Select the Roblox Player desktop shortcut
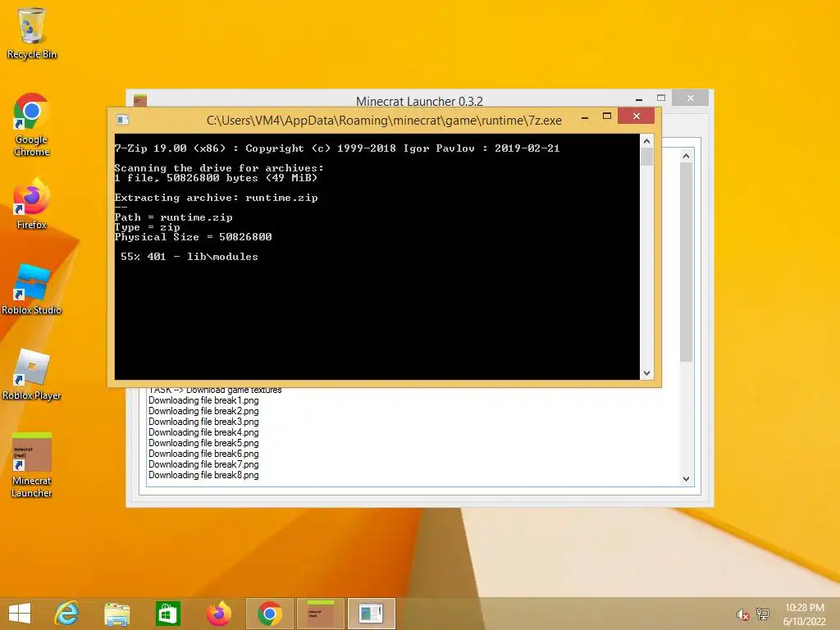The image size is (840, 630). 31,374
